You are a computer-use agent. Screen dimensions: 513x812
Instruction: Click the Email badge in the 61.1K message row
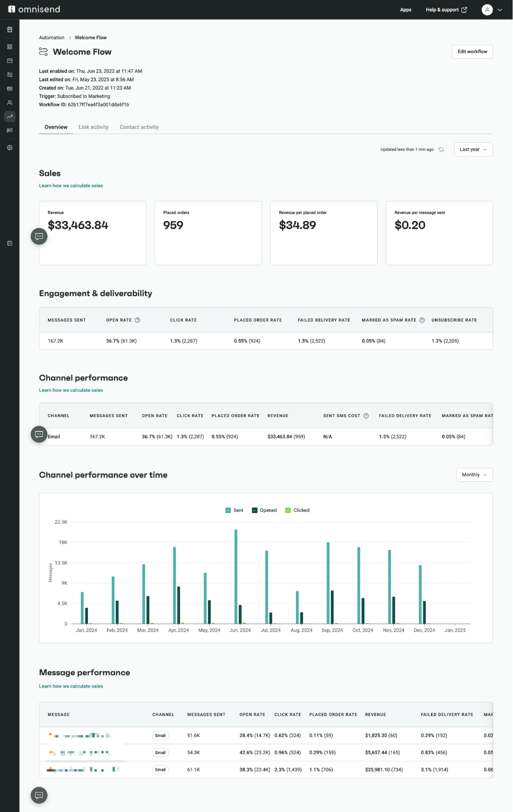[x=160, y=770]
